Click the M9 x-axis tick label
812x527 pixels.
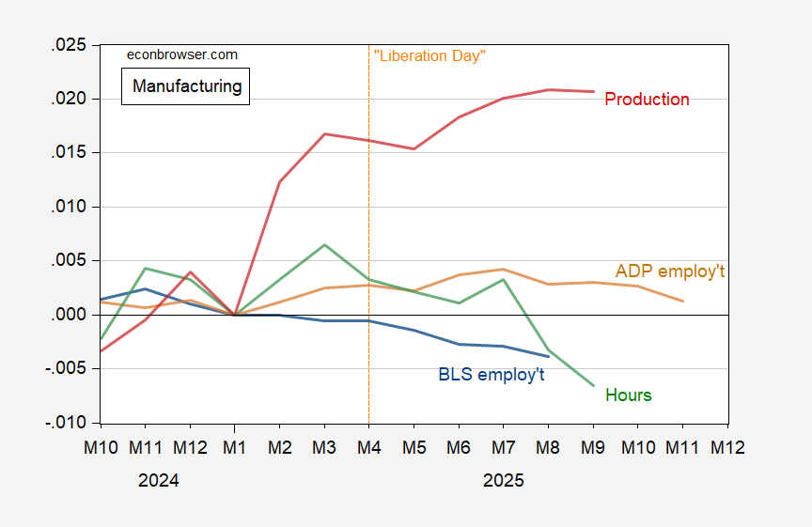(x=593, y=448)
